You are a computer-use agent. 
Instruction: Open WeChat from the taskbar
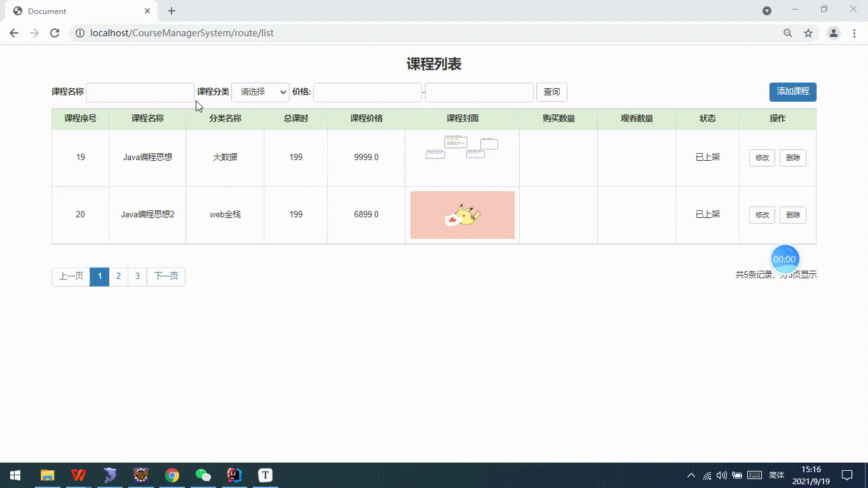pyautogui.click(x=203, y=475)
